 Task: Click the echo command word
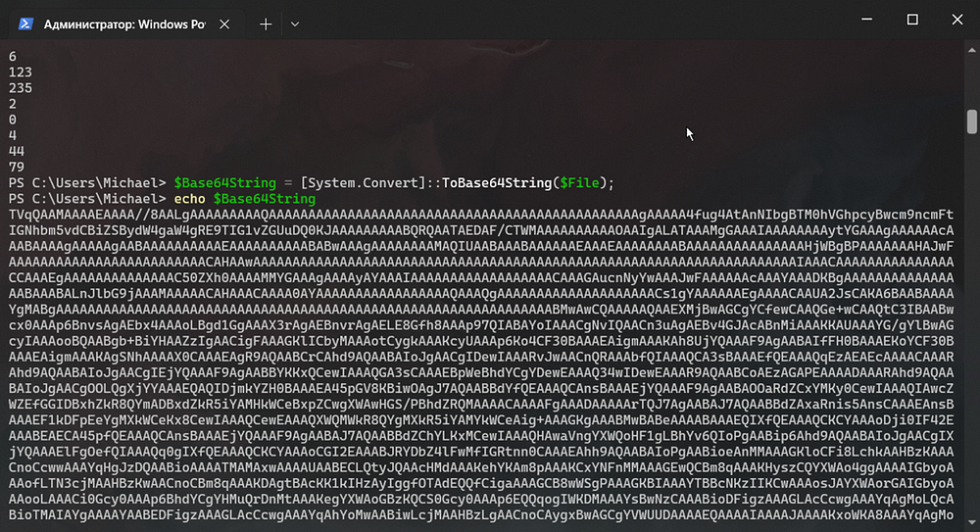click(x=189, y=199)
